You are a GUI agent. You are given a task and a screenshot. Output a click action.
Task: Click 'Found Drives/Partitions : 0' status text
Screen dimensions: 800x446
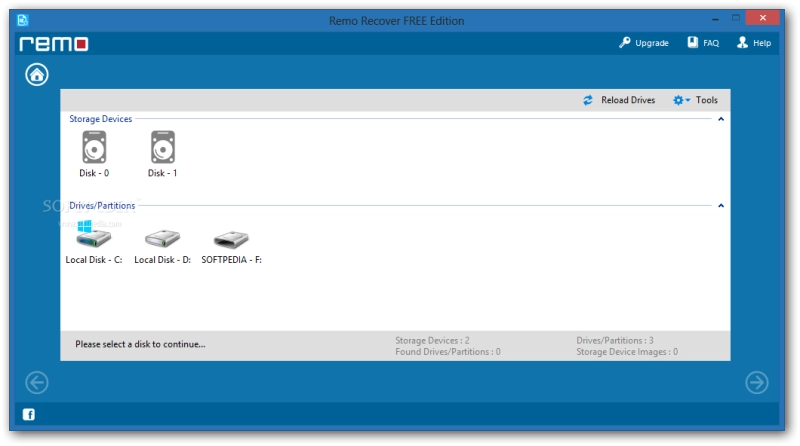coord(448,352)
